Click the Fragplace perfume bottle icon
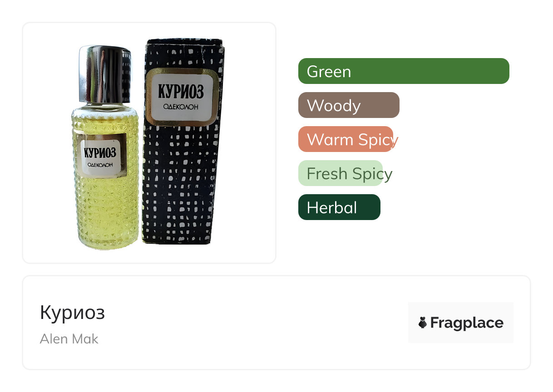Image resolution: width=553 pixels, height=392 pixels. [x=422, y=323]
